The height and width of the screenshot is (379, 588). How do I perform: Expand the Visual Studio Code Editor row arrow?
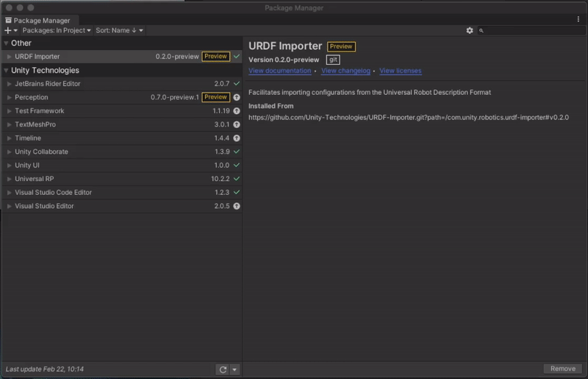pos(9,192)
